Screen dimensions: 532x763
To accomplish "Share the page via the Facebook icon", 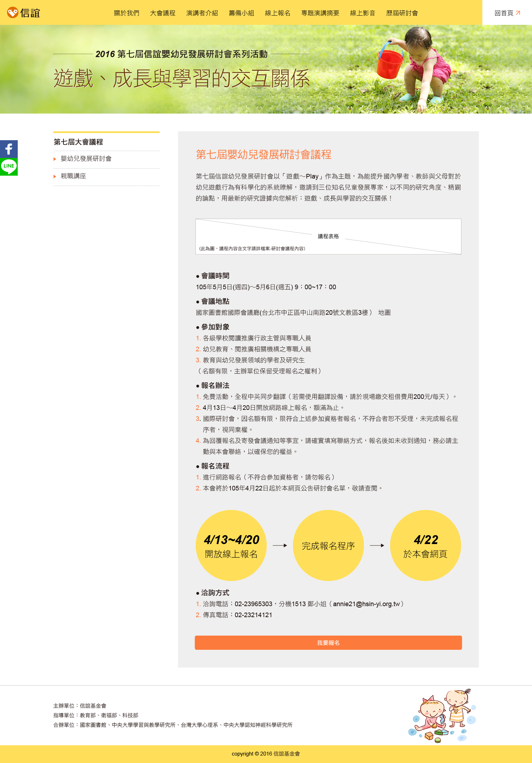I will (9, 149).
